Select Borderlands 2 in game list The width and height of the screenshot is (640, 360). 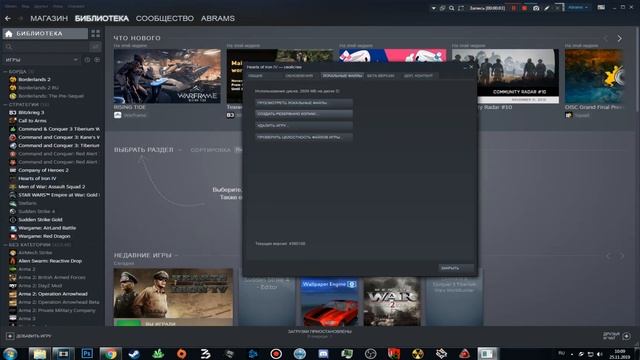pyautogui.click(x=34, y=80)
